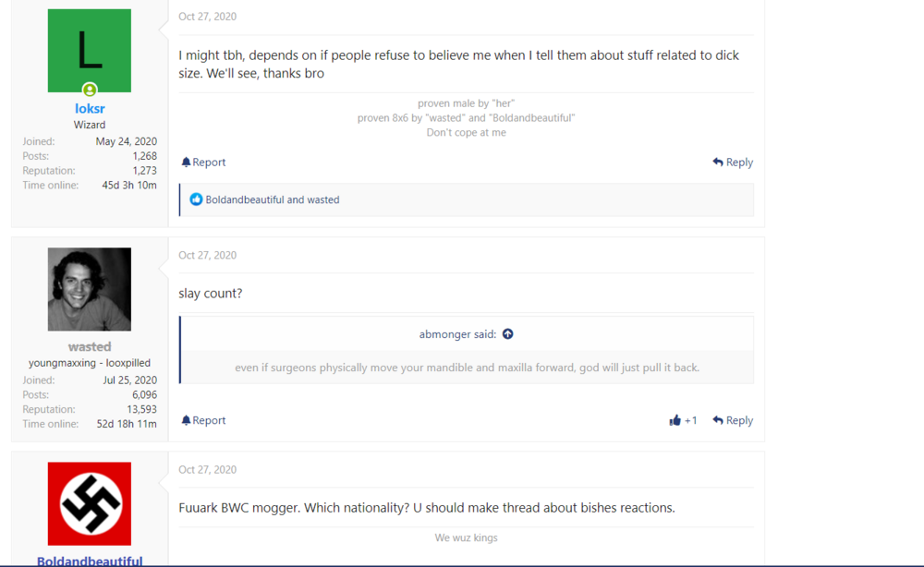Click the date on Boldandbeautiful's post
Screen dimensions: 924x567
click(207, 469)
